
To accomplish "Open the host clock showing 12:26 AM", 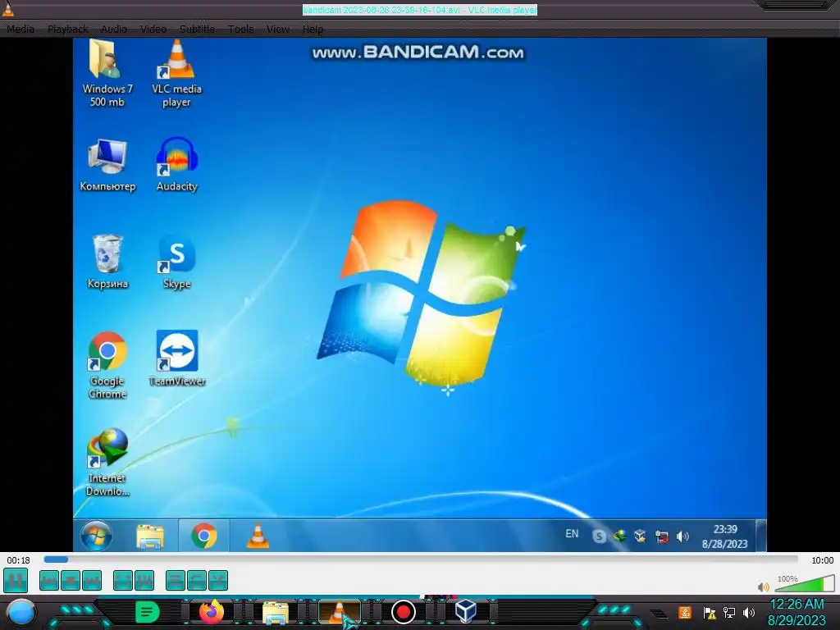I will click(x=797, y=612).
